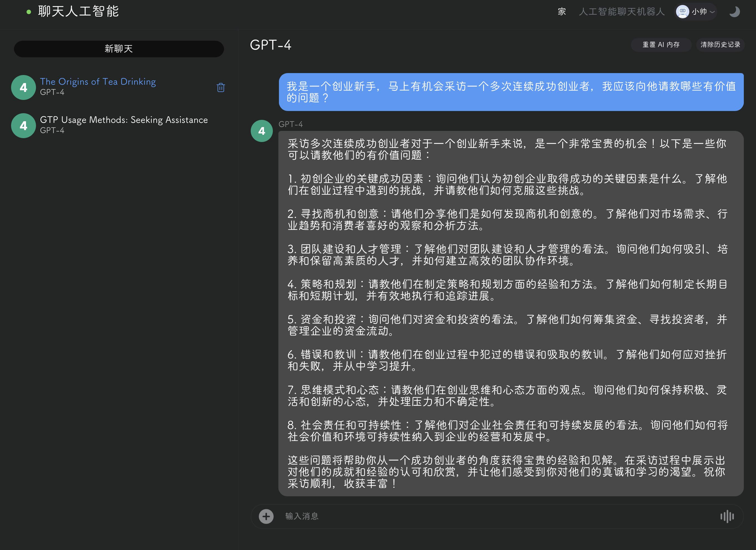
Task: Click the green GPT-4 avatar beside the reply
Action: click(x=262, y=131)
